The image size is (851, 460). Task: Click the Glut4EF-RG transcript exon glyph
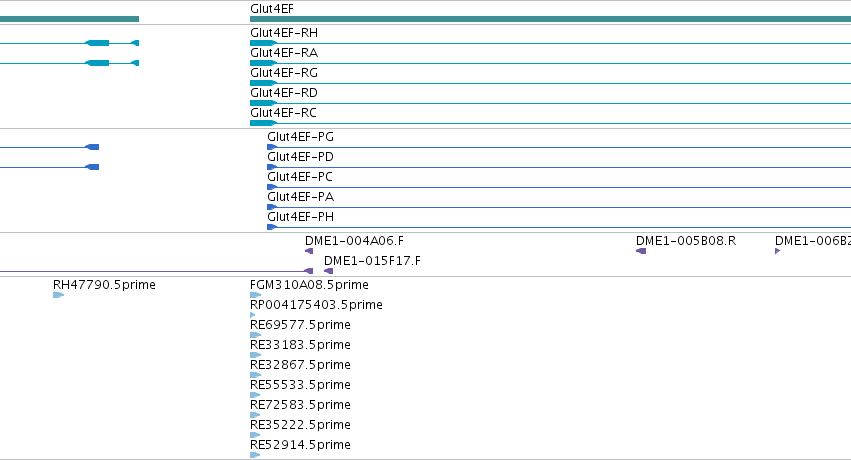pos(263,83)
